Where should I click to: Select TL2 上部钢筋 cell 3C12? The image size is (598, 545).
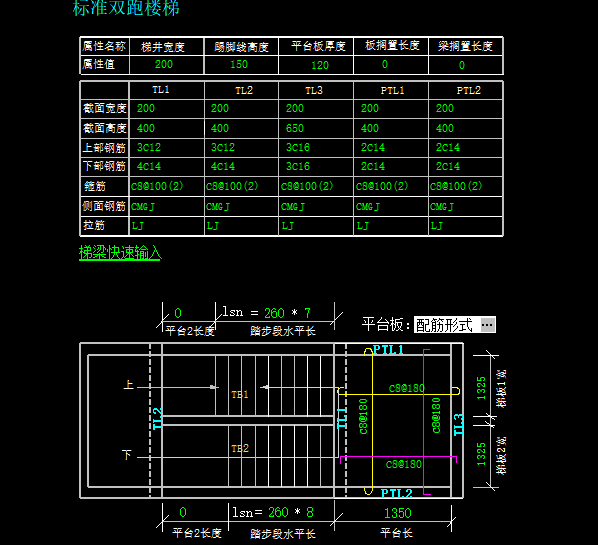[x=223, y=147]
